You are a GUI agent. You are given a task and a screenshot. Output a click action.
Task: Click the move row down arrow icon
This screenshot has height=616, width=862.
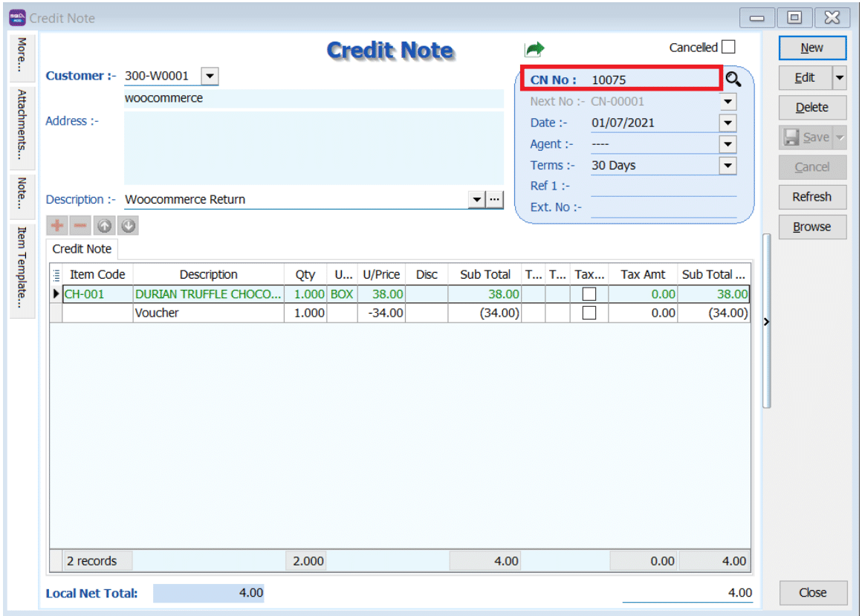click(x=128, y=226)
